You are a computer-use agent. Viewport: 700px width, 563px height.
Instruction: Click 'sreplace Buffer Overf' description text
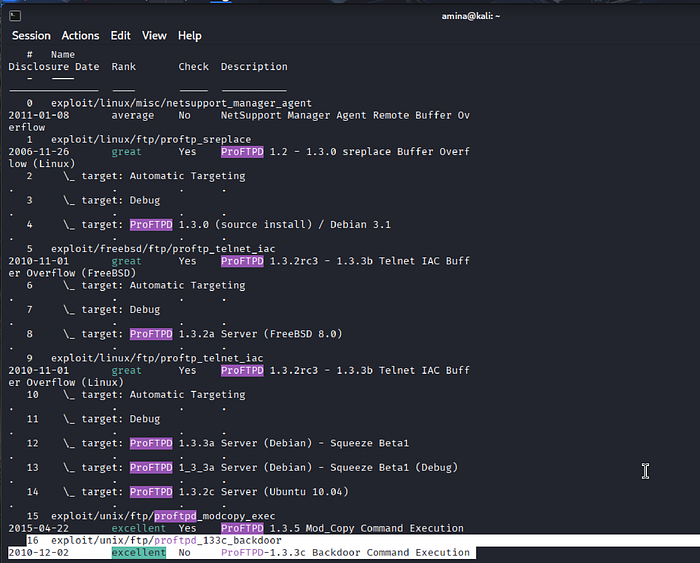click(406, 152)
